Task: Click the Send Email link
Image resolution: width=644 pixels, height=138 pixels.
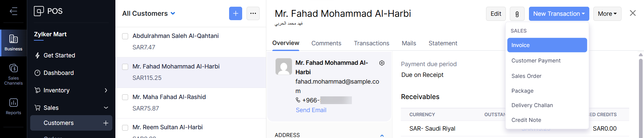Action: 311,110
